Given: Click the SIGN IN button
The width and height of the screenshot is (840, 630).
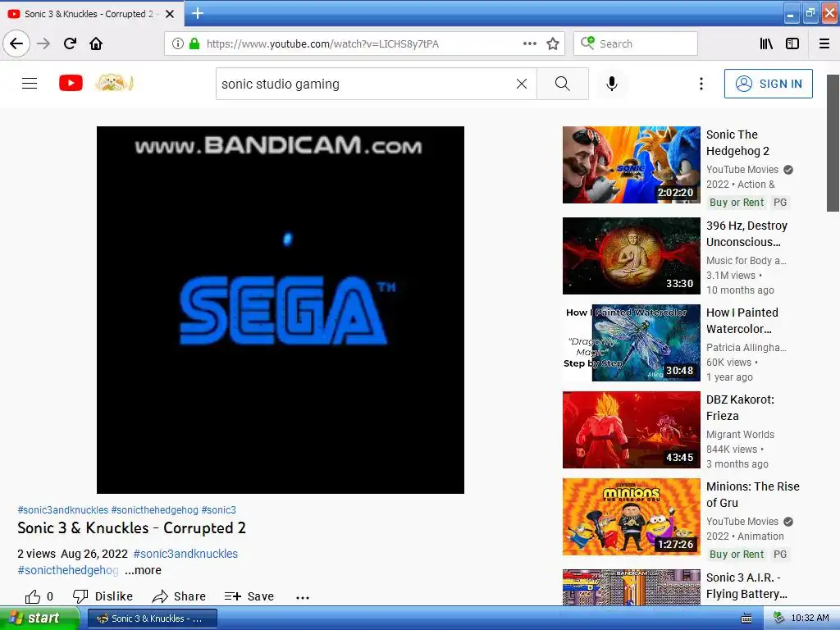Looking at the screenshot, I should (x=768, y=84).
